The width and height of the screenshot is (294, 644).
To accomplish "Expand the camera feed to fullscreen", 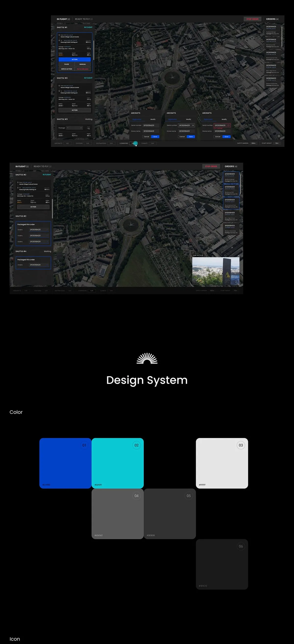I will point(236,281).
